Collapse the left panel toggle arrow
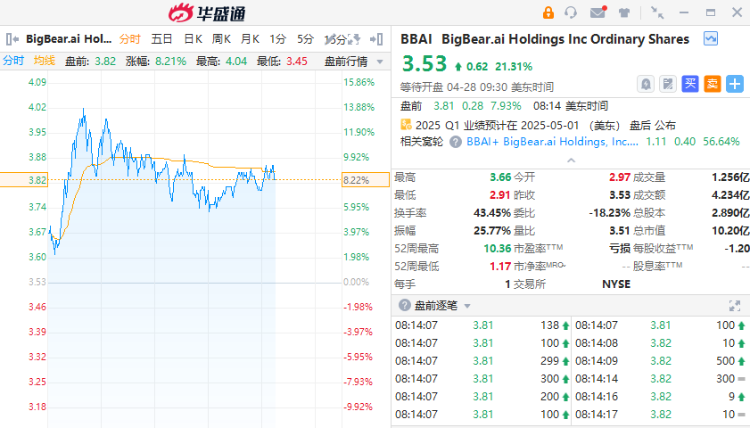750x428 pixels. coord(9,39)
